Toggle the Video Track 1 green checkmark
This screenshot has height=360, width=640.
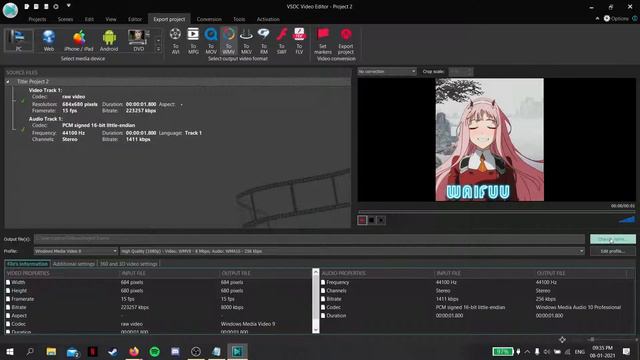pyautogui.click(x=23, y=100)
